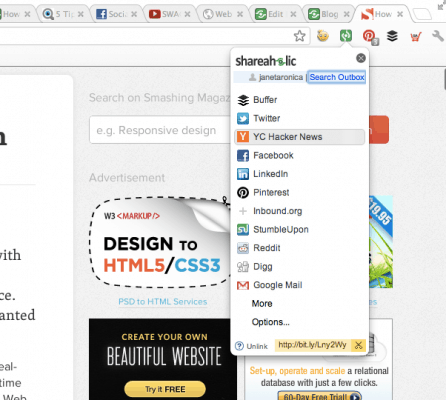
Task: Switch to the Web tab
Action: click(223, 14)
